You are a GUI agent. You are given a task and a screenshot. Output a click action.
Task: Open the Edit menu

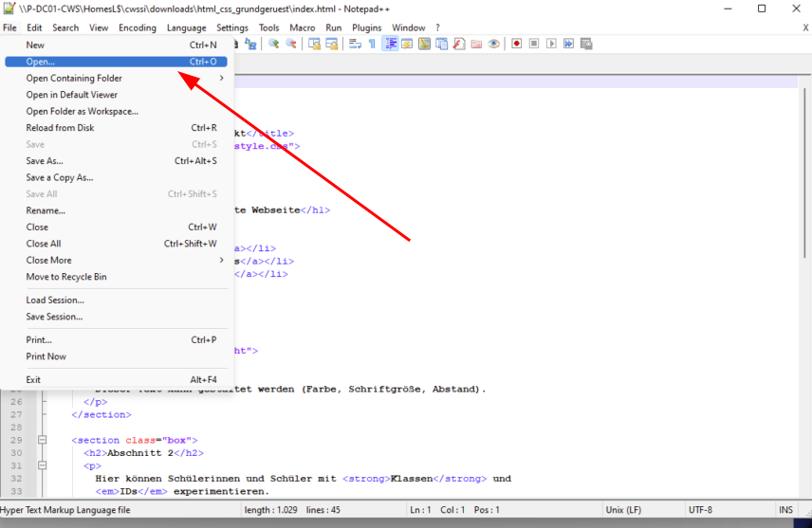tap(34, 27)
